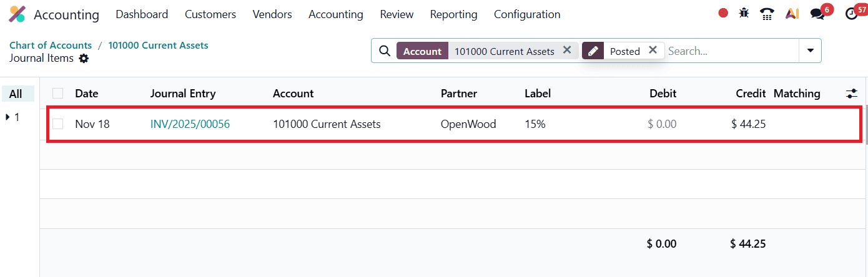Open the Accounting menu in the top bar
The width and height of the screenshot is (868, 277).
coord(336,14)
